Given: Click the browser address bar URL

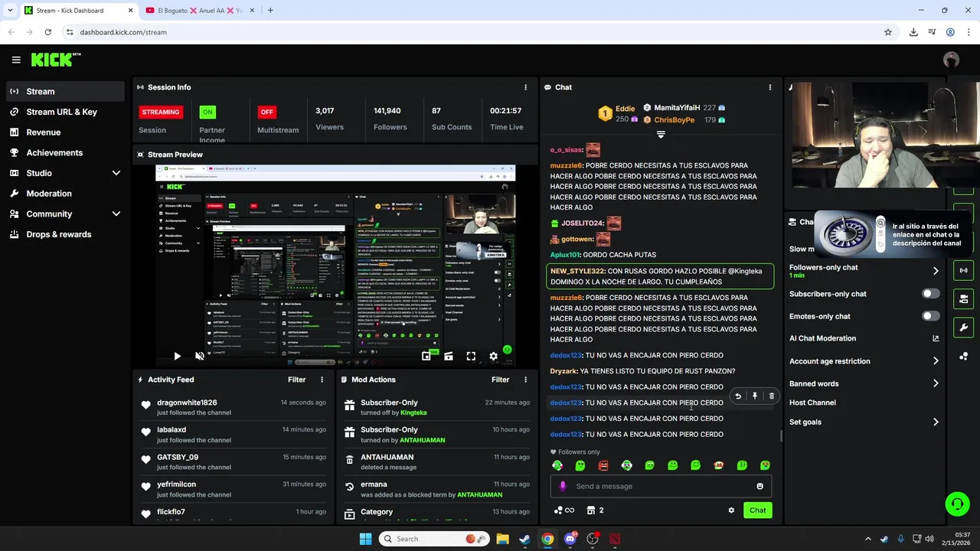Looking at the screenshot, I should (x=123, y=32).
